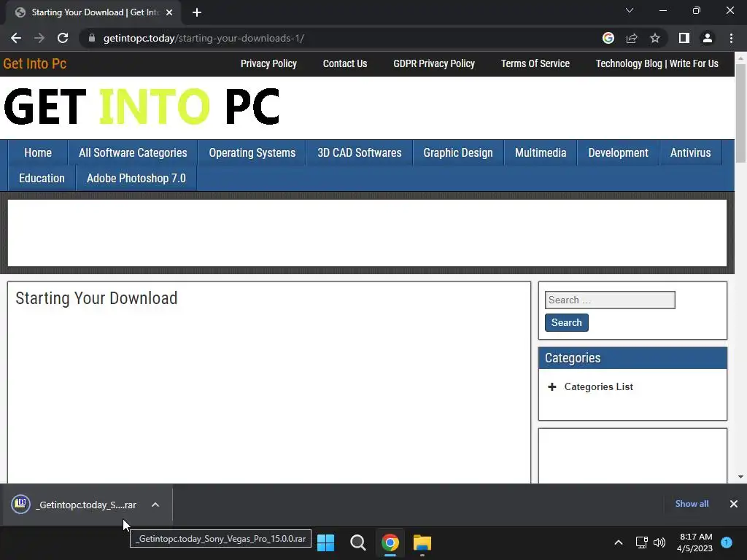Share this page icon
This screenshot has width=747, height=560.
[x=632, y=38]
